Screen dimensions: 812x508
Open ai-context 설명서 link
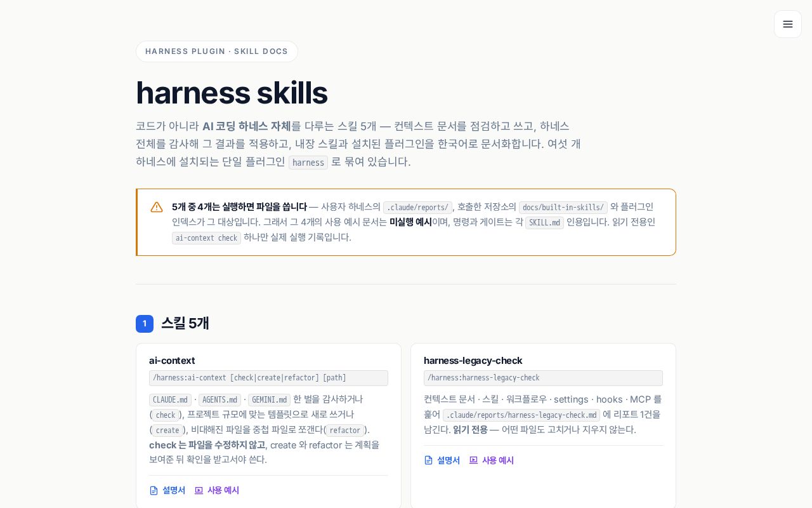167,490
